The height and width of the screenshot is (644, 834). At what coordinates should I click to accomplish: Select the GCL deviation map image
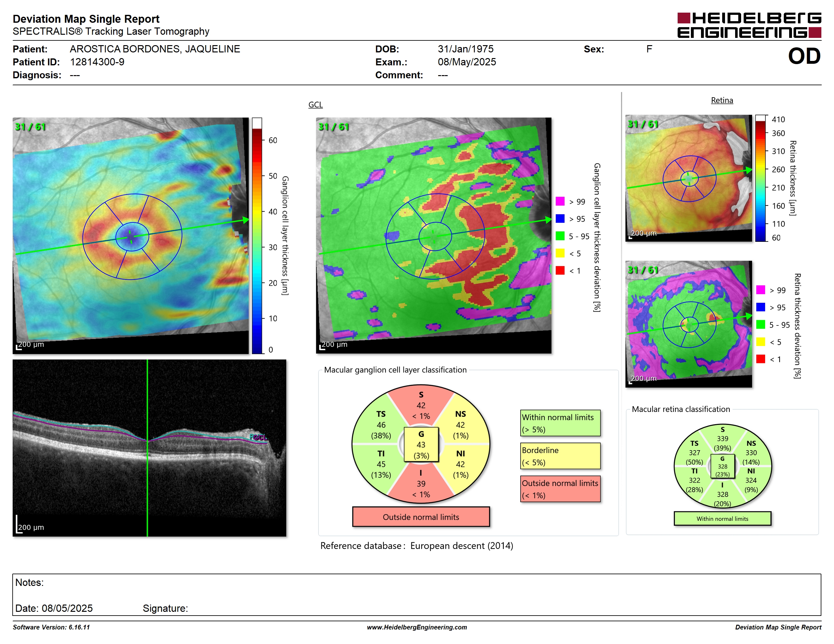[x=433, y=236]
